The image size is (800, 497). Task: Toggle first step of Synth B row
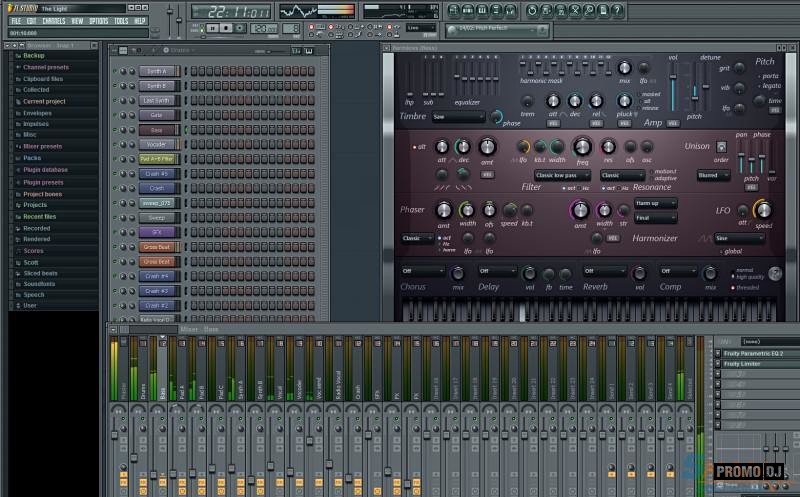(x=194, y=86)
